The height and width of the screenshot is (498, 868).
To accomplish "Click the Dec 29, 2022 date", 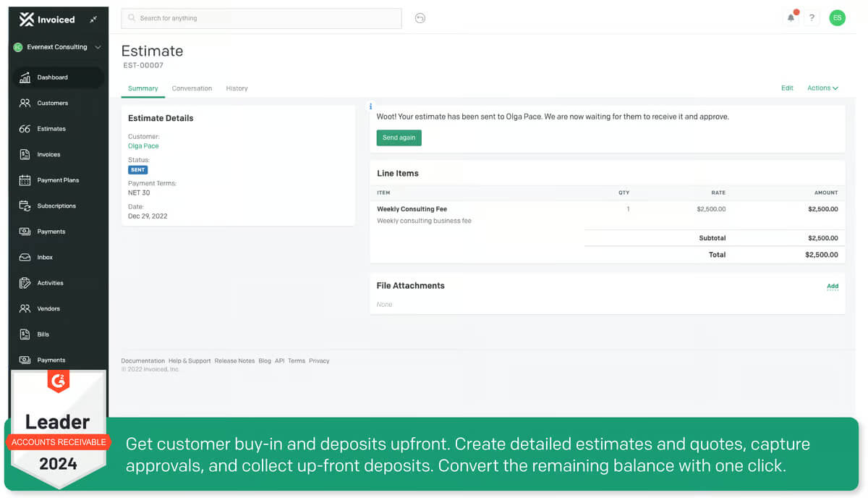I will (x=148, y=216).
